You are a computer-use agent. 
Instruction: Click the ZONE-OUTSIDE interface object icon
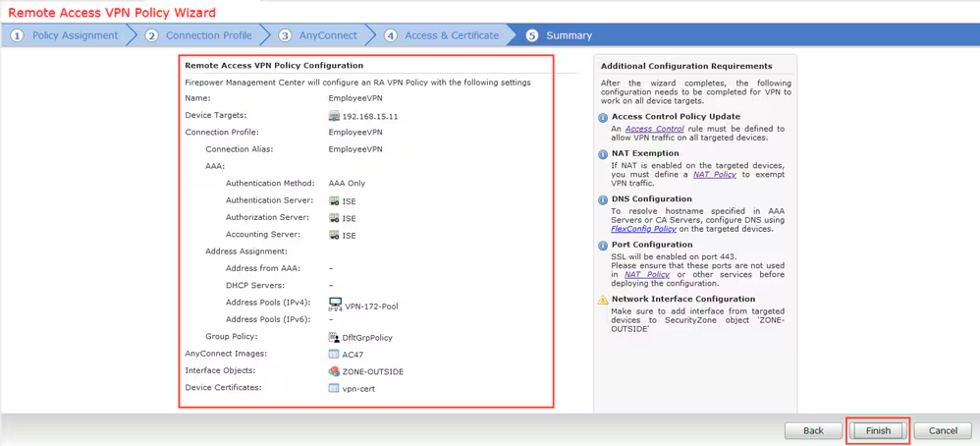click(x=334, y=371)
